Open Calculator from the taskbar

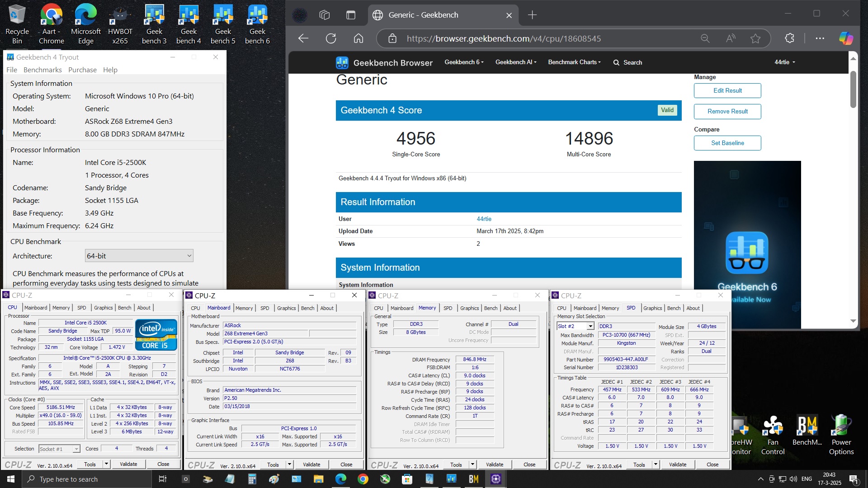(252, 479)
